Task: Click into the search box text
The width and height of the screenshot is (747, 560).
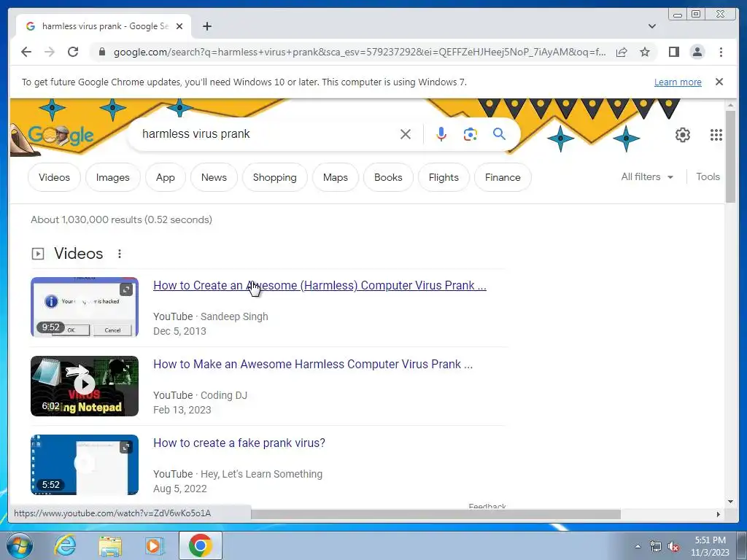Action: click(196, 134)
